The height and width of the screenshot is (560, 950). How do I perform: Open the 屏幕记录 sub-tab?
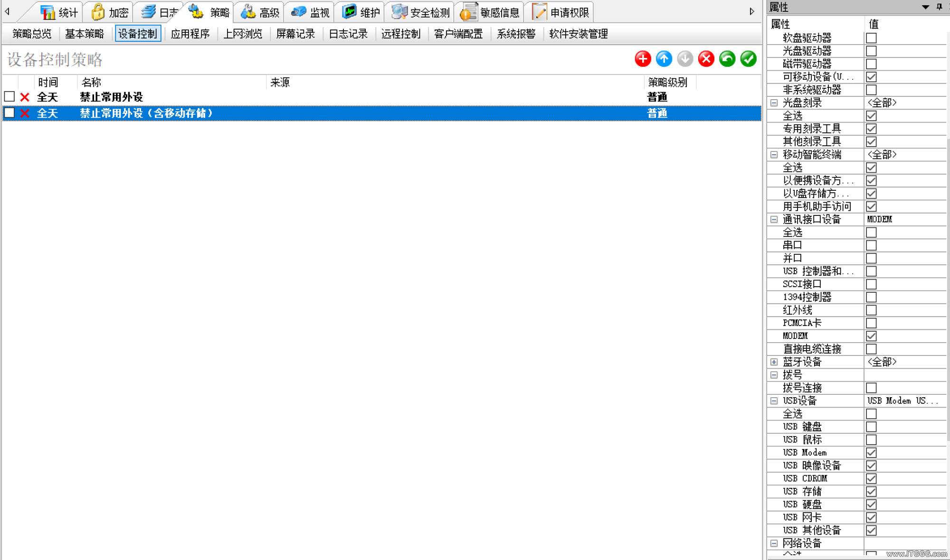point(295,34)
